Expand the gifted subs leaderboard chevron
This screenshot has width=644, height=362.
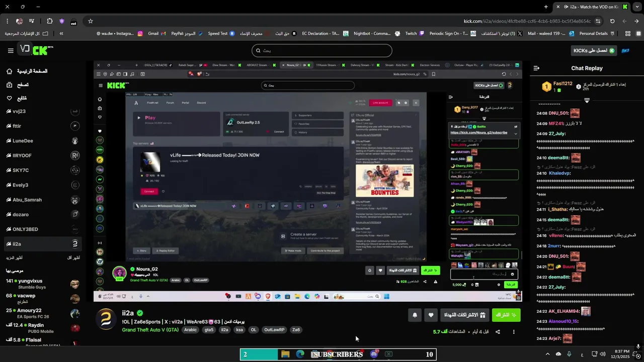pyautogui.click(x=587, y=101)
